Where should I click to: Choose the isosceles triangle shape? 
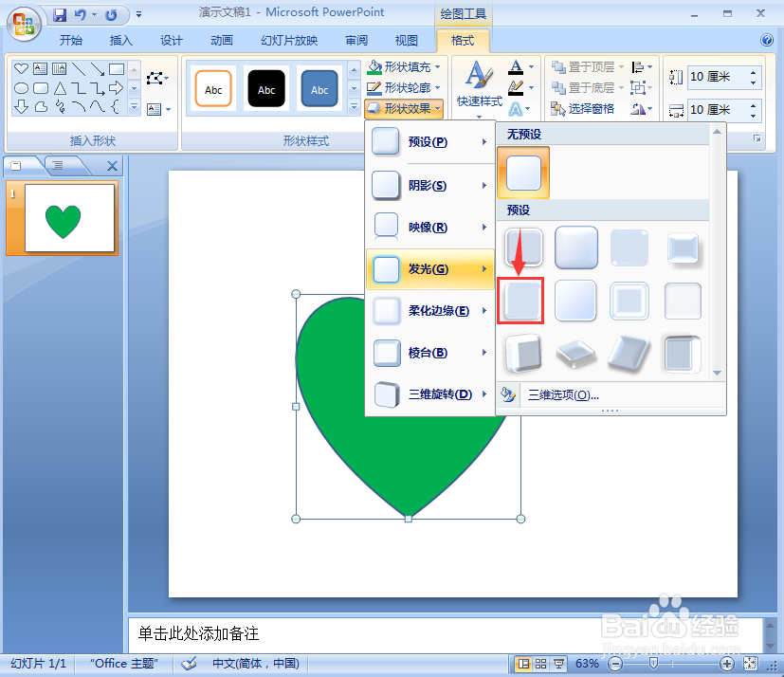click(60, 88)
